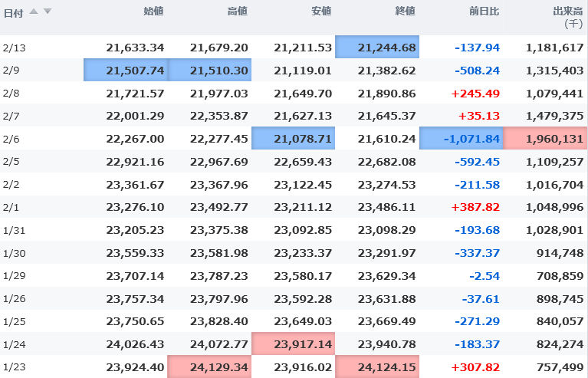Image resolution: width=588 pixels, height=378 pixels.
Task: Select red-highlighted high value 24,129.34
Action: pos(209,366)
